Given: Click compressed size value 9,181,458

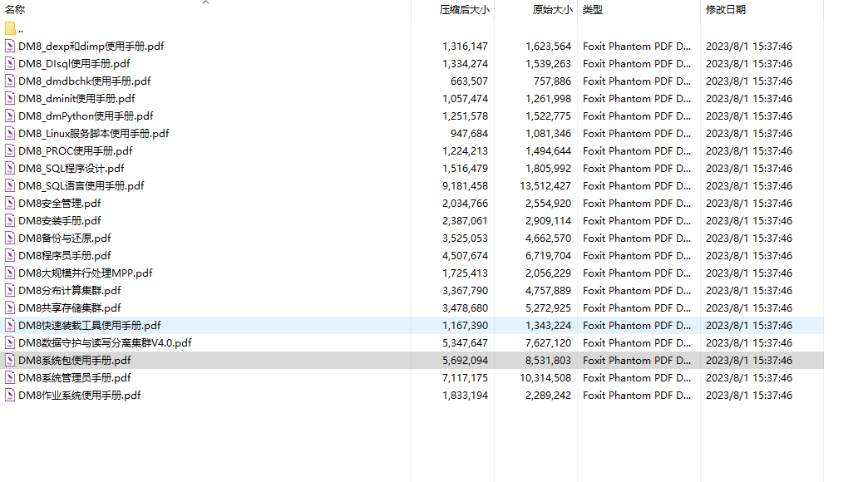Looking at the screenshot, I should (465, 185).
